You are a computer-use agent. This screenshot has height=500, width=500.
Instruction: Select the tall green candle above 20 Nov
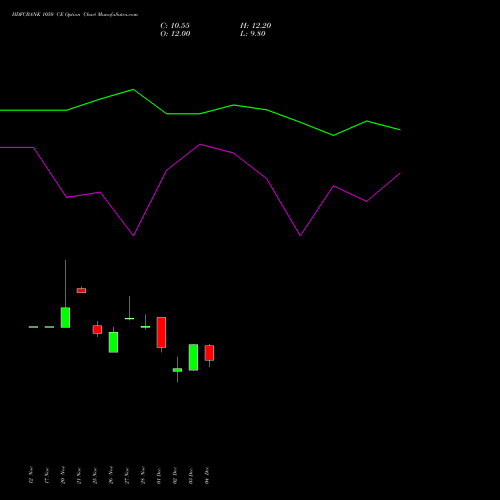pyautogui.click(x=65, y=317)
